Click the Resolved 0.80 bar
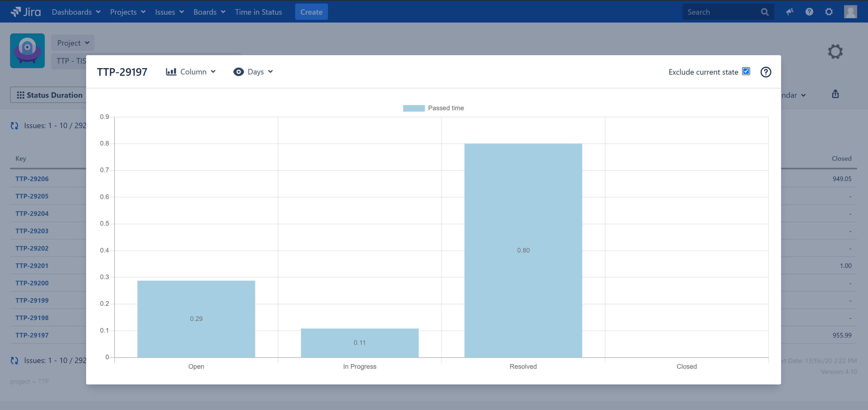868x410 pixels. [x=523, y=250]
